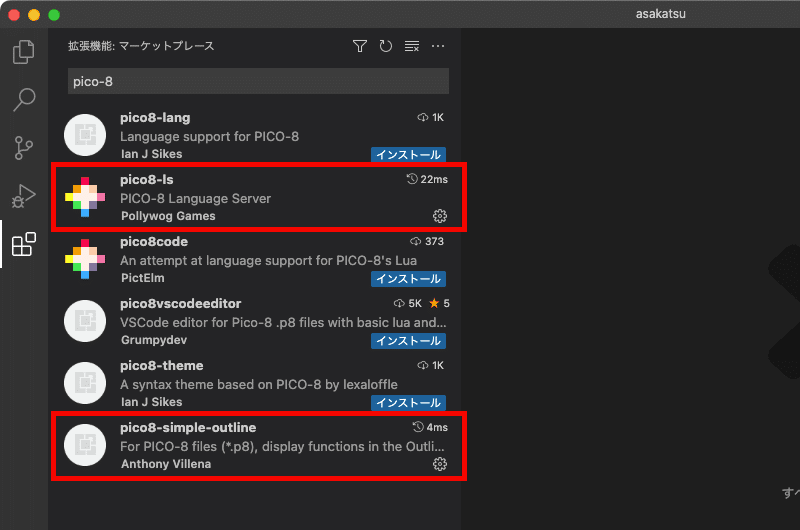
Task: Select the pico8code extension title
Action: coord(154,242)
